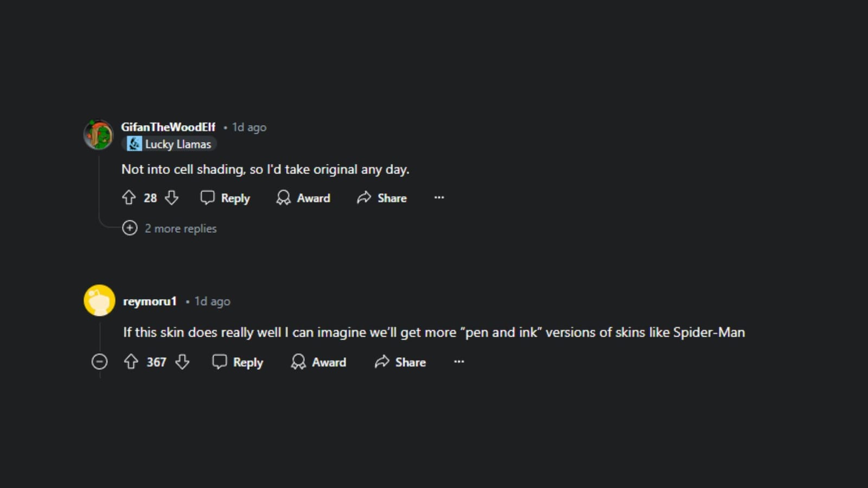Share reymoru1's comment
The width and height of the screenshot is (868, 488).
(x=400, y=362)
